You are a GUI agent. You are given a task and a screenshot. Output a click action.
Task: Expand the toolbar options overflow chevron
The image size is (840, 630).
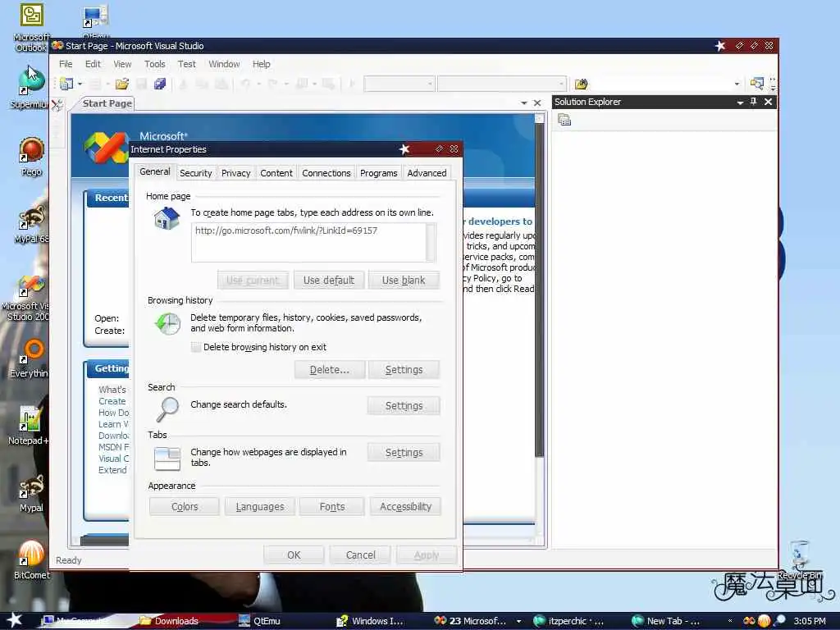(773, 84)
